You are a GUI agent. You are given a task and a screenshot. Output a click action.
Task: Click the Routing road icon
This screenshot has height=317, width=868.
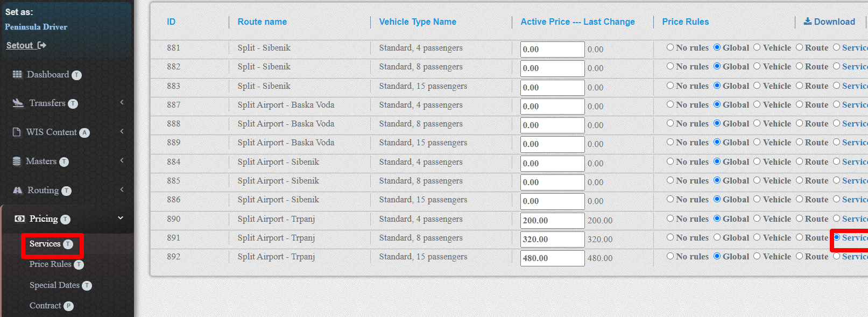pos(18,190)
